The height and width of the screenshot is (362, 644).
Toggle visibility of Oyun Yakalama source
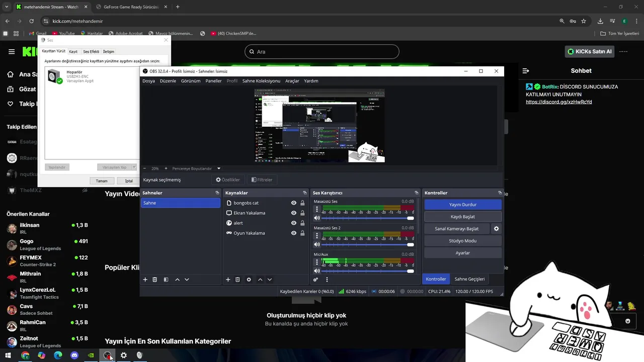coord(294,233)
